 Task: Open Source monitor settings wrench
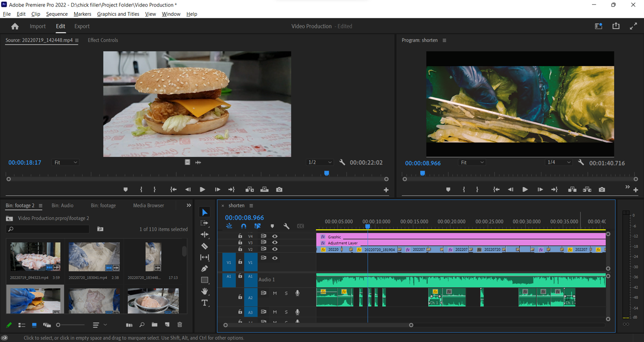tap(342, 162)
